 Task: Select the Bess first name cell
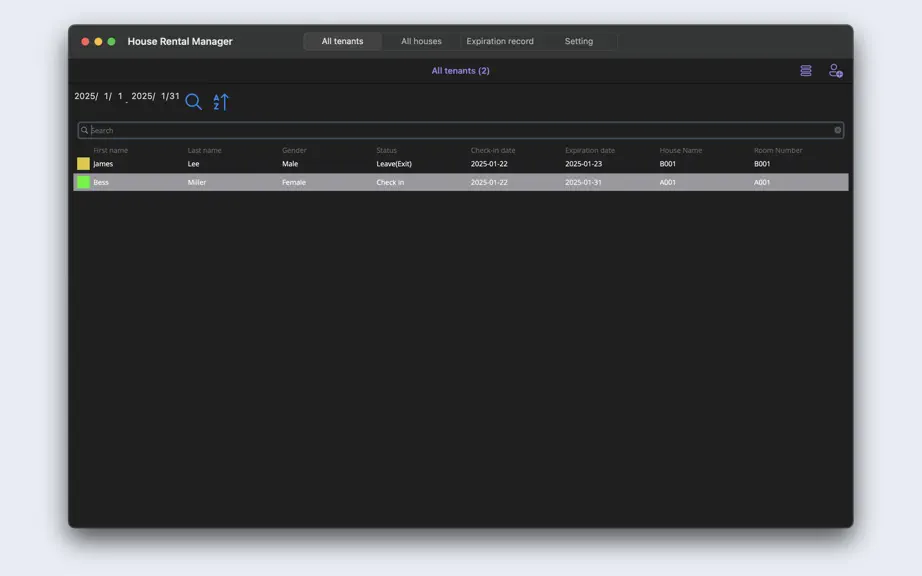point(101,182)
